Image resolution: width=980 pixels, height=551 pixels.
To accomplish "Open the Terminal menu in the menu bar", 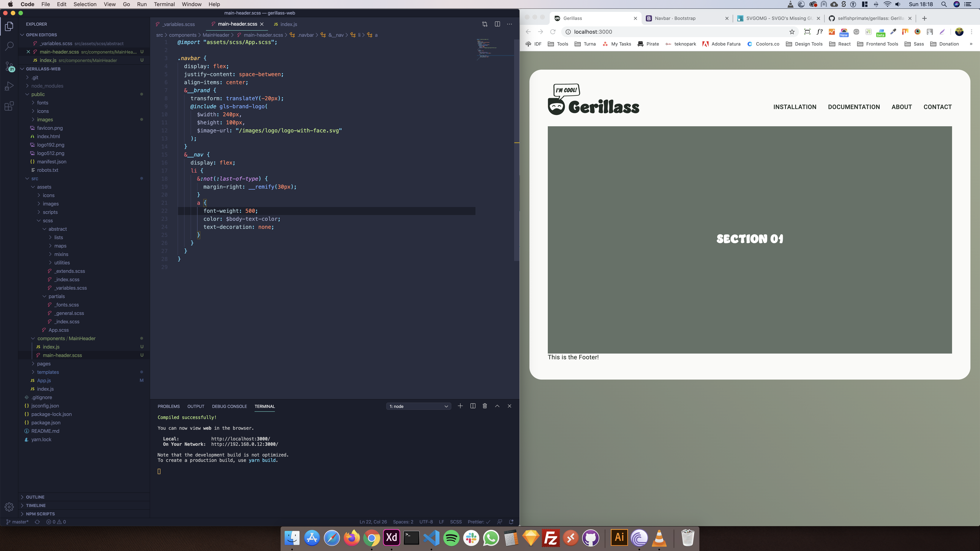I will (x=164, y=4).
